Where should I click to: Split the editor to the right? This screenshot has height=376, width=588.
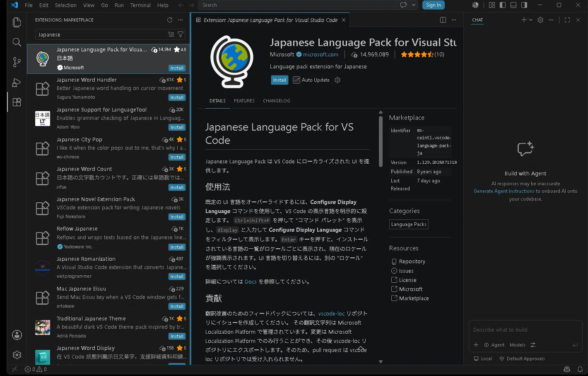pos(443,20)
